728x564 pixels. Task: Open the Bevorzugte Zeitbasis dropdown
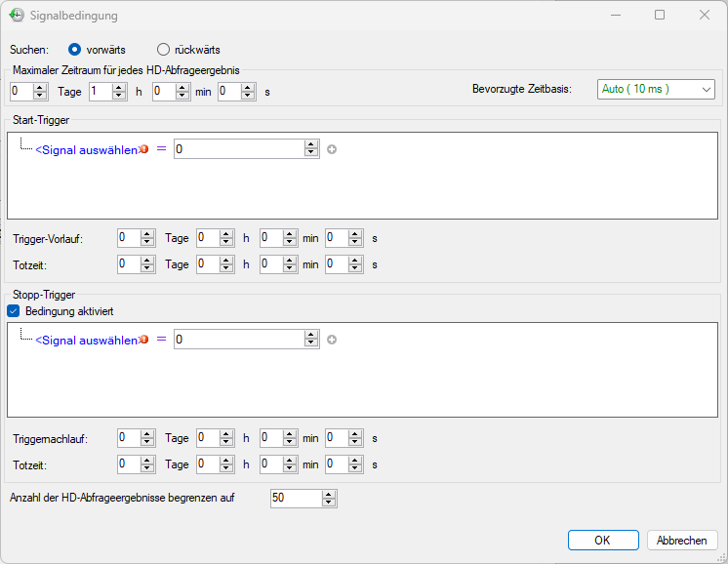tap(655, 90)
